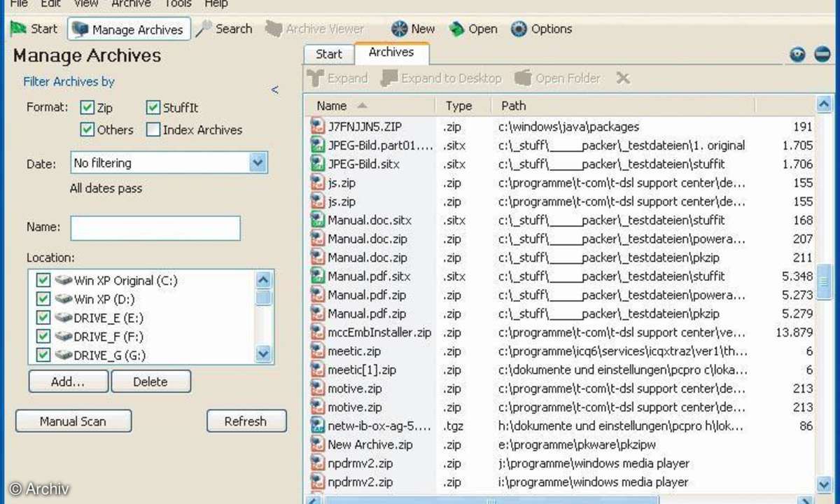
Task: Open the Options settings
Action: (542, 29)
